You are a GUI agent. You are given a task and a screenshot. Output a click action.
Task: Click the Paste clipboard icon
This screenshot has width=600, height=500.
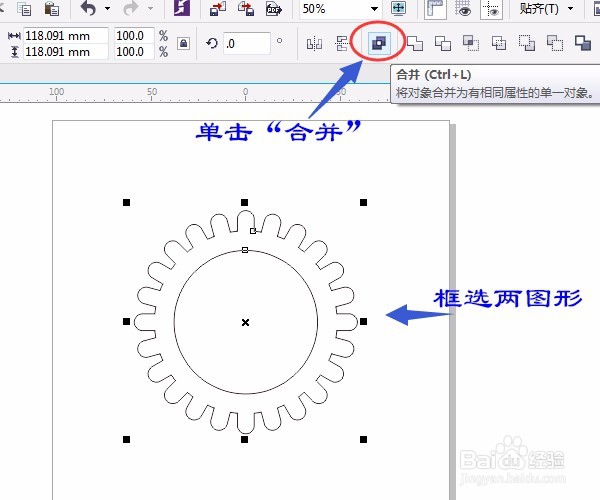pos(52,8)
